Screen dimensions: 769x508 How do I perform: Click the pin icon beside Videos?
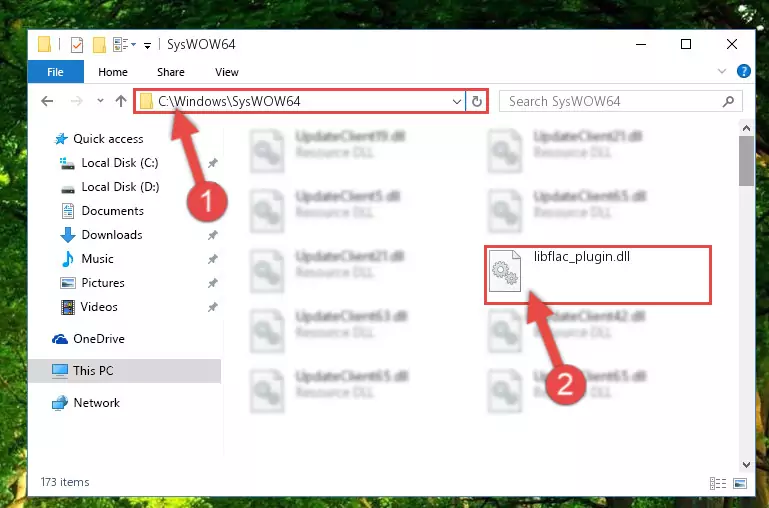(x=212, y=307)
